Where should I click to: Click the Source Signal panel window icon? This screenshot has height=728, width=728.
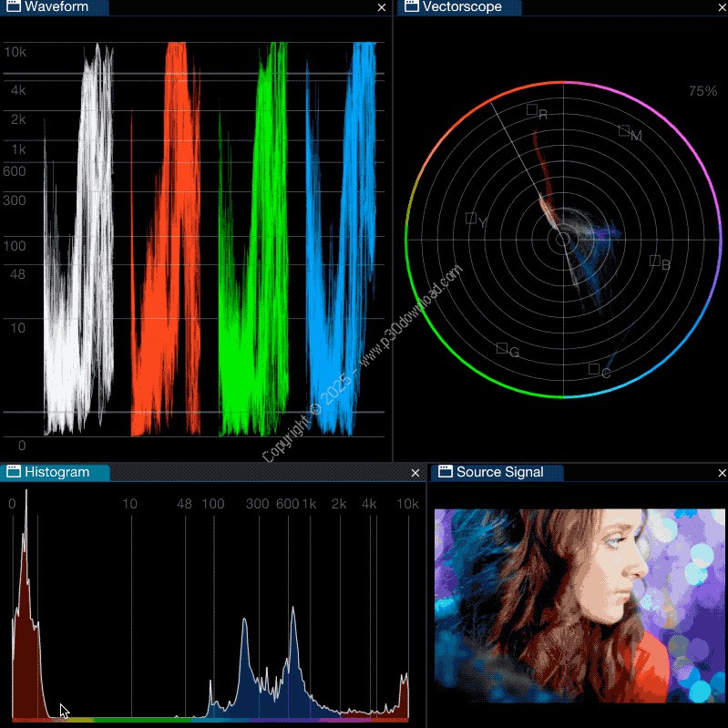coord(446,472)
